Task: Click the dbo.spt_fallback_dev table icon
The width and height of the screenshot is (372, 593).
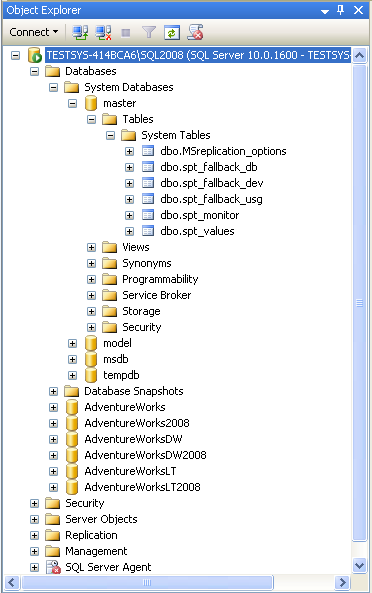Action: click(148, 183)
